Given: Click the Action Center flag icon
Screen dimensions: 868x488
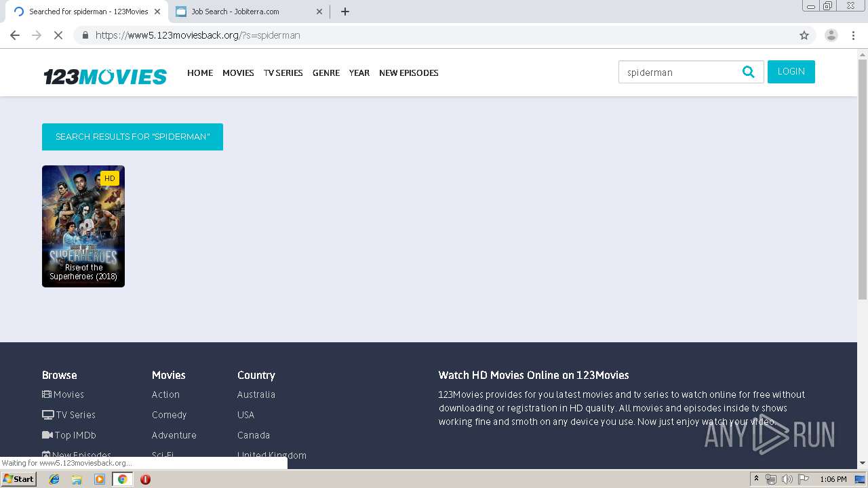Looking at the screenshot, I should [804, 479].
